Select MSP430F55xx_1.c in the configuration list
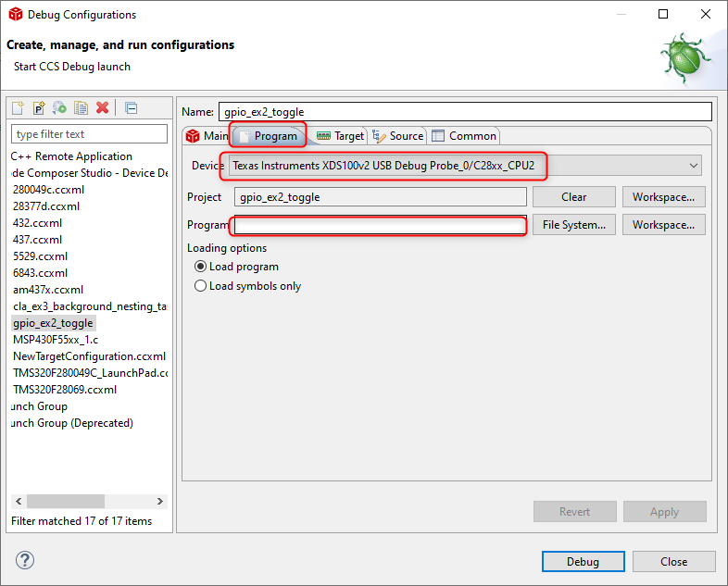Image resolution: width=728 pixels, height=586 pixels. pos(56,340)
